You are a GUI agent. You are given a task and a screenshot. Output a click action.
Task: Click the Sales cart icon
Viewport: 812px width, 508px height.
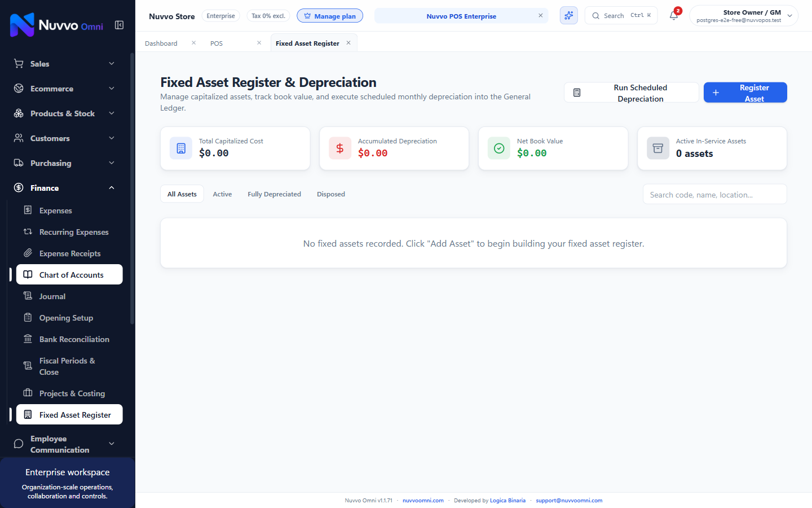[19, 64]
